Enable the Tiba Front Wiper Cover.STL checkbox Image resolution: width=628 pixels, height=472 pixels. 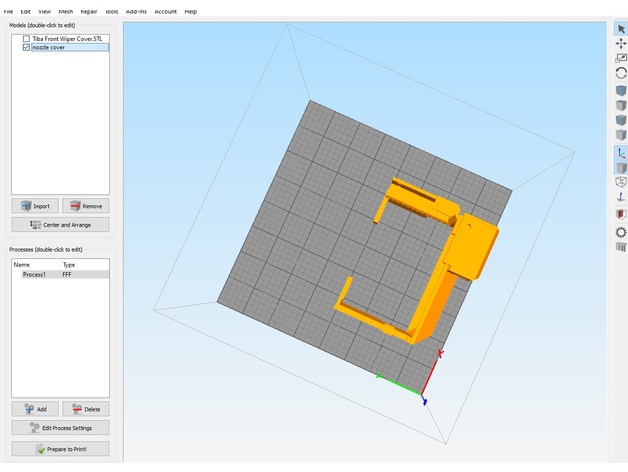[27, 39]
